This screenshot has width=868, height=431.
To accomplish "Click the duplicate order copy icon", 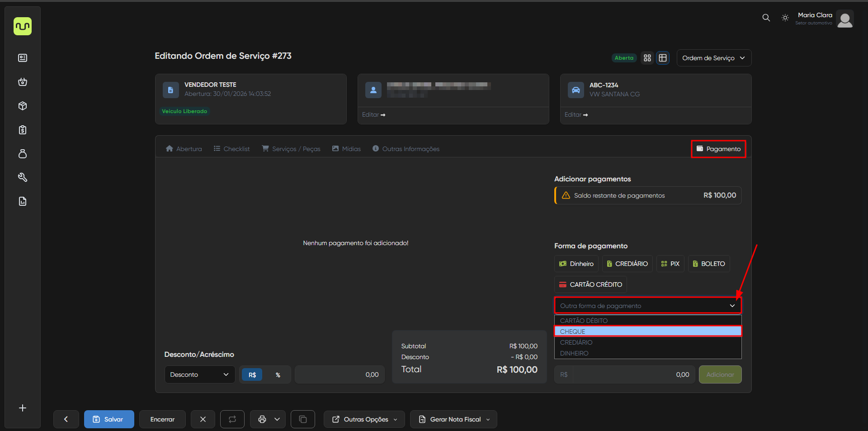I will pos(303,419).
